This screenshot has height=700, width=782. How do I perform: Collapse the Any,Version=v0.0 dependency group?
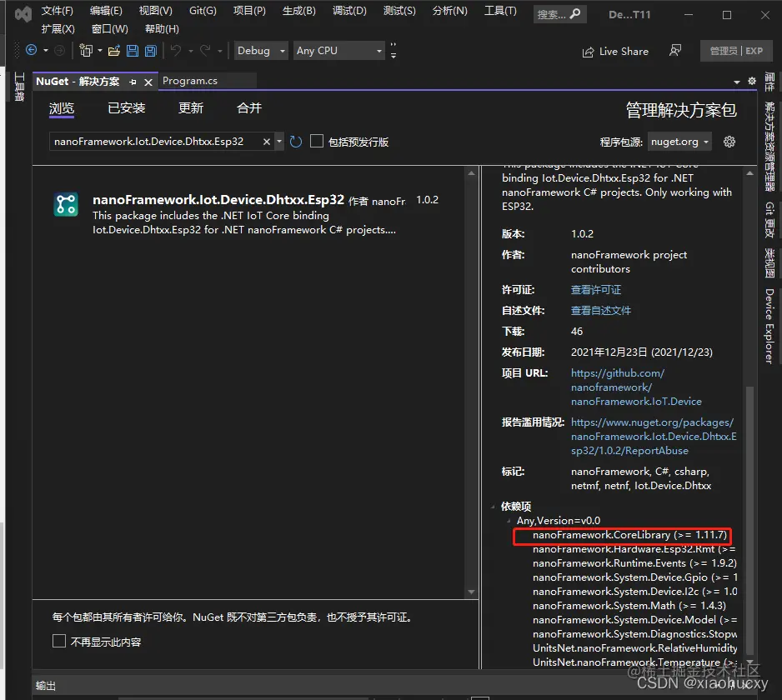[509, 521]
